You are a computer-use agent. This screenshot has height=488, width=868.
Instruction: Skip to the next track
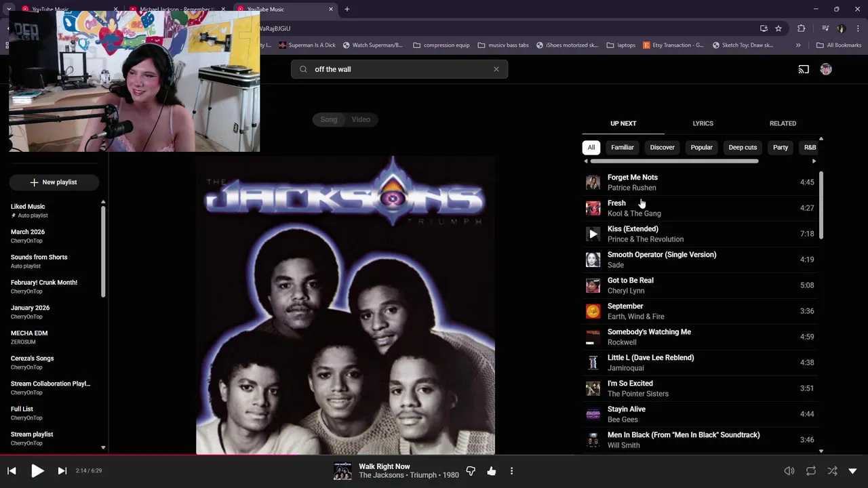coord(62,471)
